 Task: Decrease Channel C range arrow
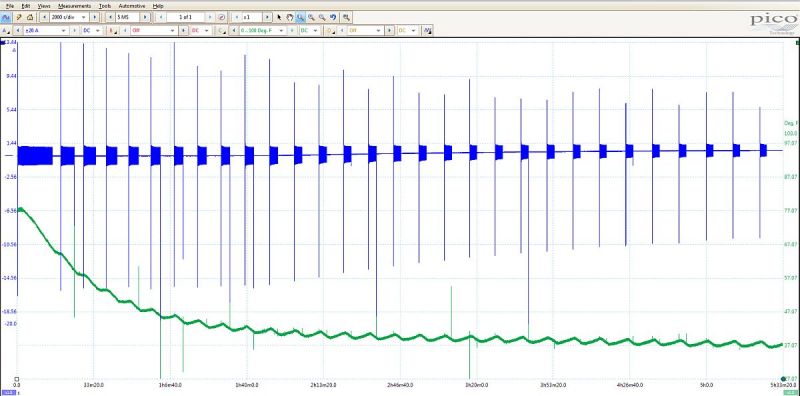point(234,31)
